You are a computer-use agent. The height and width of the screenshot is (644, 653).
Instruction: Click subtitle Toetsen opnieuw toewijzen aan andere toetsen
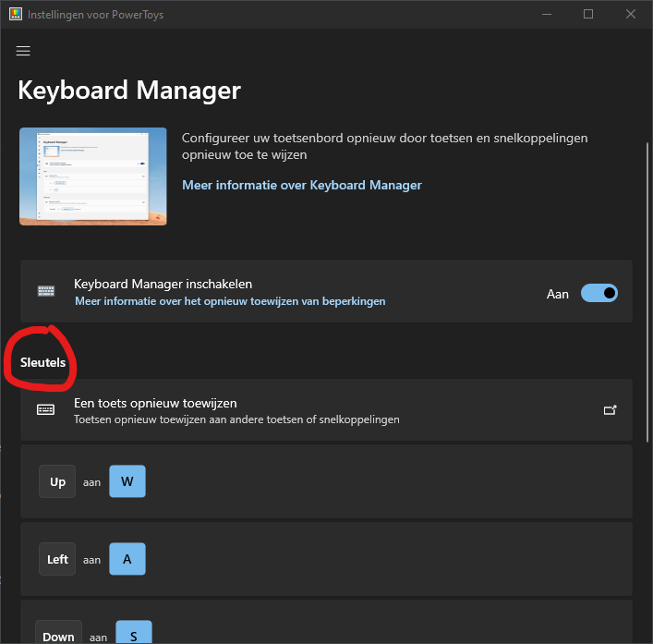(236, 419)
